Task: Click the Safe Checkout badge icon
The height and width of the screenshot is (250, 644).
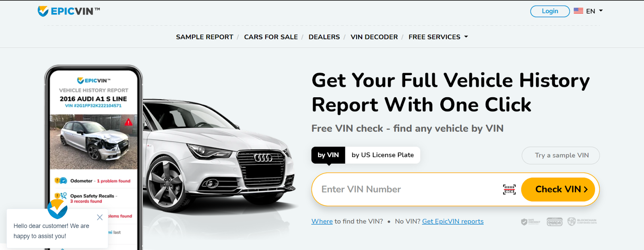Action: pos(530,222)
